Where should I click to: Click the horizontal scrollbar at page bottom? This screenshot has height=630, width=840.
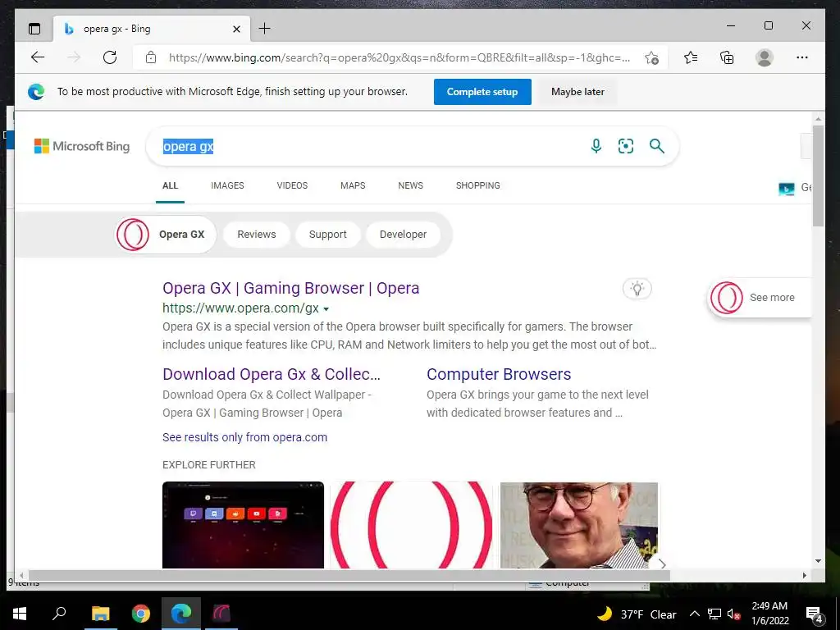(349, 575)
